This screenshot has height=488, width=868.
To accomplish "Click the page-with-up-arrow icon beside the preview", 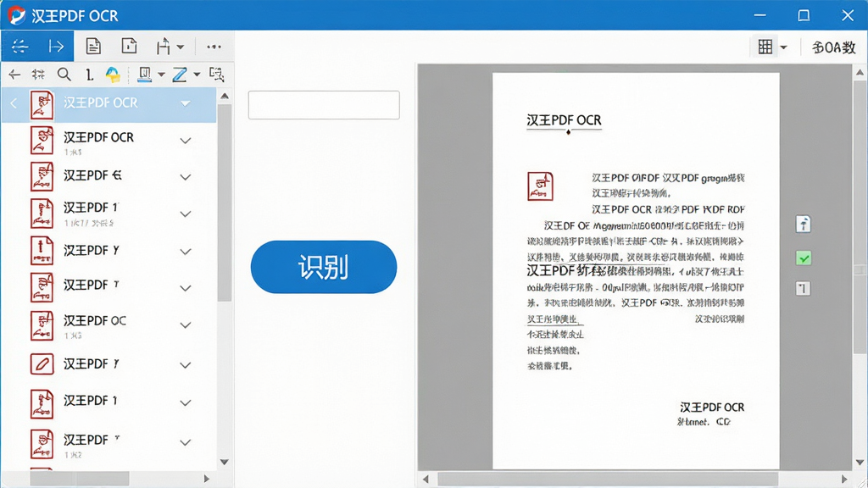I will pyautogui.click(x=804, y=224).
